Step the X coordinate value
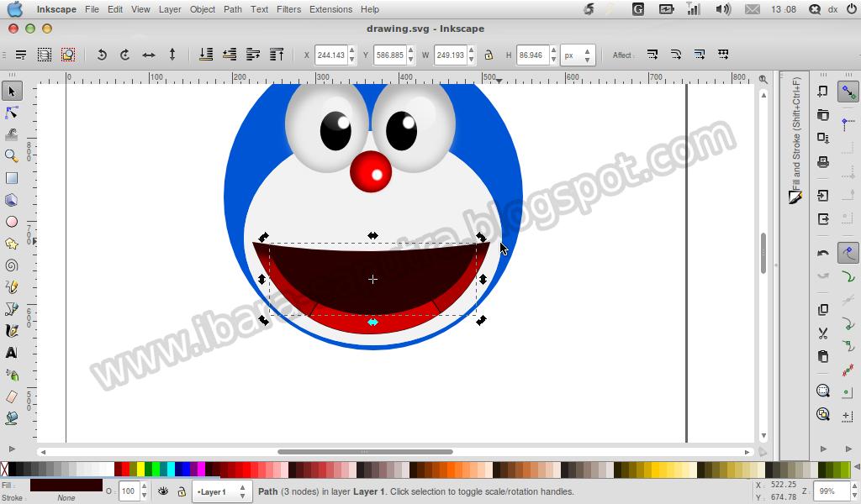 pyautogui.click(x=352, y=55)
